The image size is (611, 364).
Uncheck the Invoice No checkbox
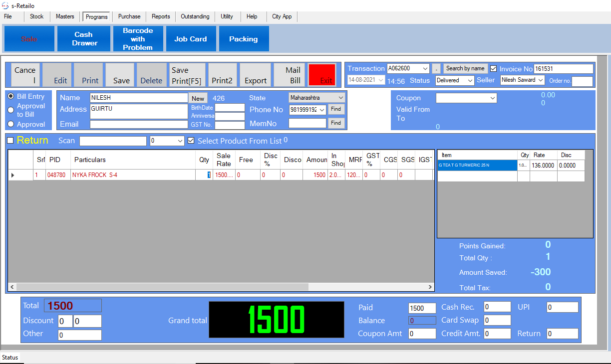point(494,69)
